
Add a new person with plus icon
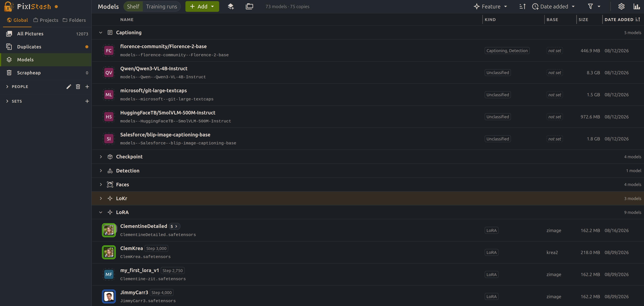tap(87, 87)
